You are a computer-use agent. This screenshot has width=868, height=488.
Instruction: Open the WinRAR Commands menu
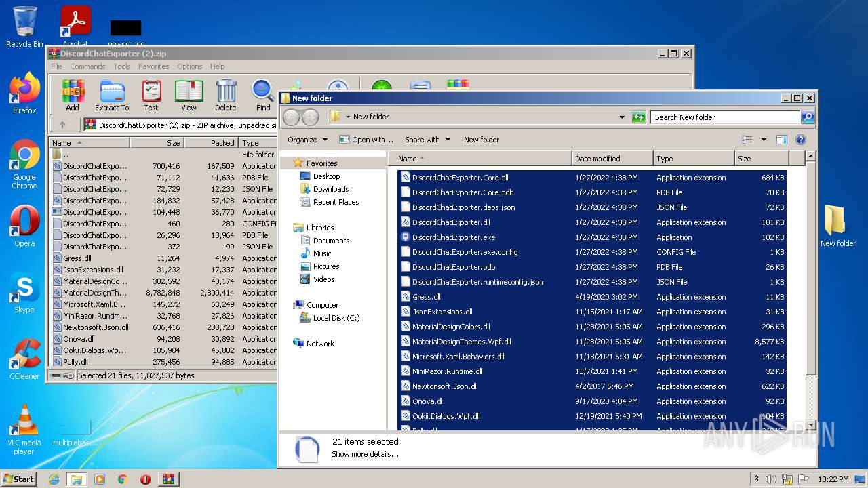point(87,66)
